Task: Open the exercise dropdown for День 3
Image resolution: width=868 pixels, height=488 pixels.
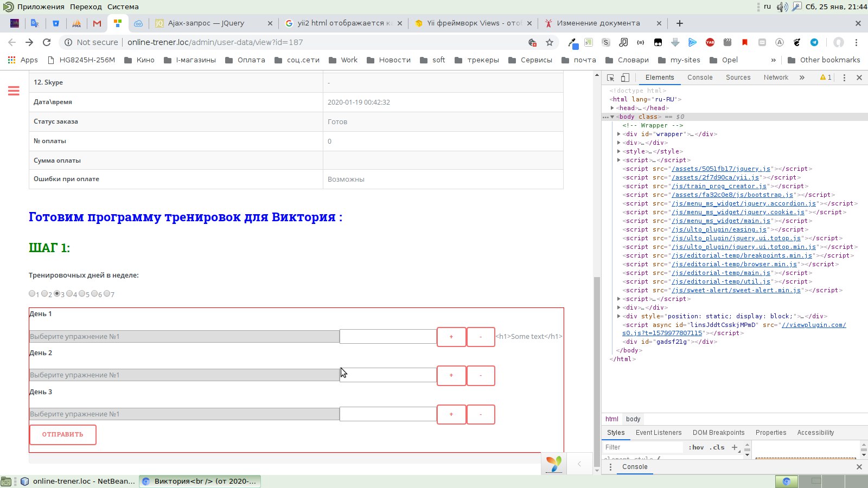Action: click(x=184, y=414)
